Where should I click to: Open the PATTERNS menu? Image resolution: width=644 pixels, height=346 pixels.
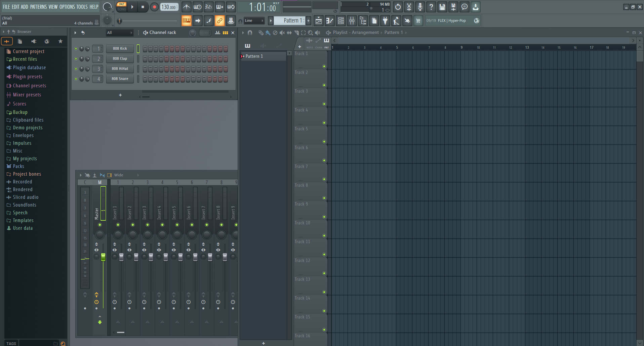[38, 7]
